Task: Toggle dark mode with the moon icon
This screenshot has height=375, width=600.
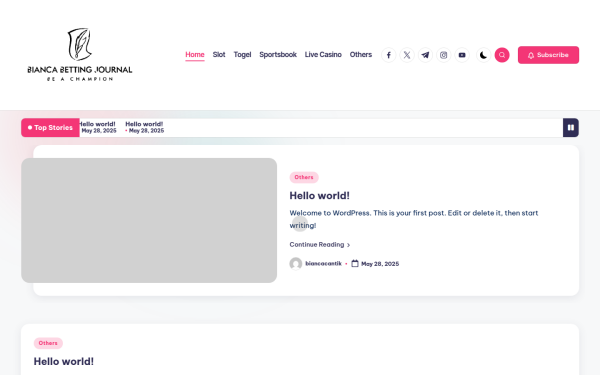Action: pyautogui.click(x=483, y=55)
